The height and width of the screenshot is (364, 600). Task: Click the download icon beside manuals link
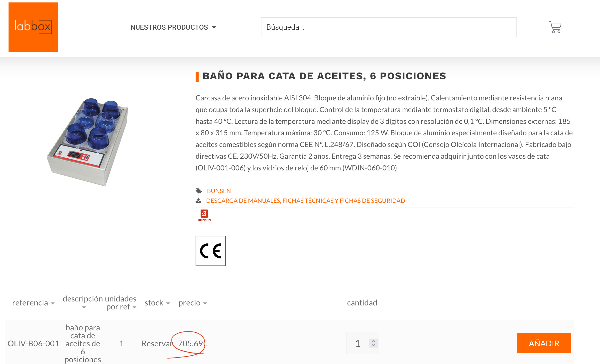coord(198,201)
